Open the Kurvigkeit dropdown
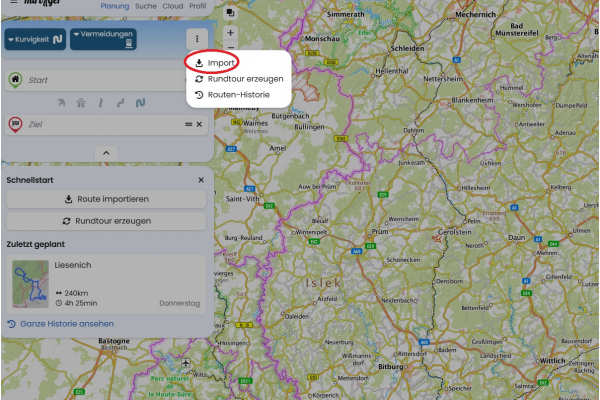This screenshot has height=400, width=600. (35, 39)
